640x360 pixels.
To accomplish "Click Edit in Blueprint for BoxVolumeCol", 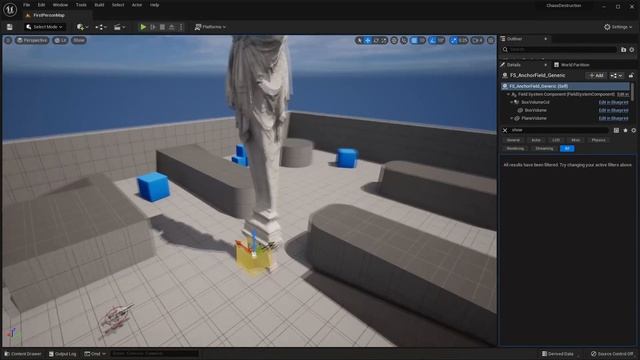I will click(613, 102).
